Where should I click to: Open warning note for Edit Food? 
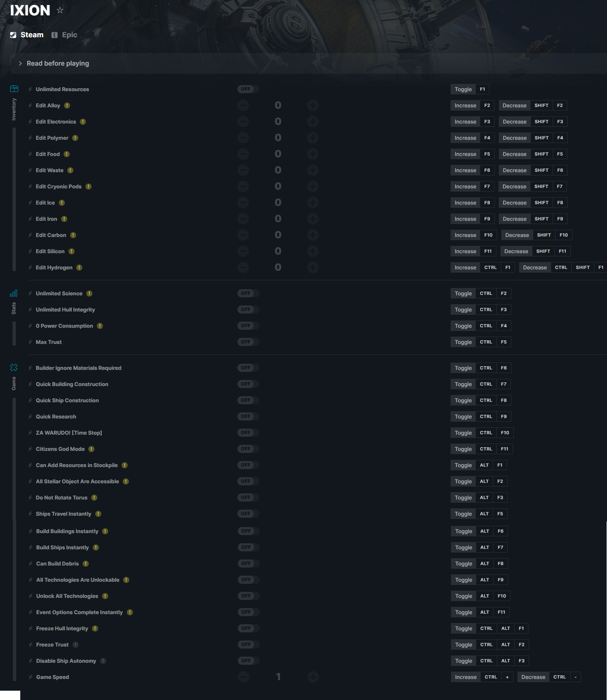pos(67,154)
